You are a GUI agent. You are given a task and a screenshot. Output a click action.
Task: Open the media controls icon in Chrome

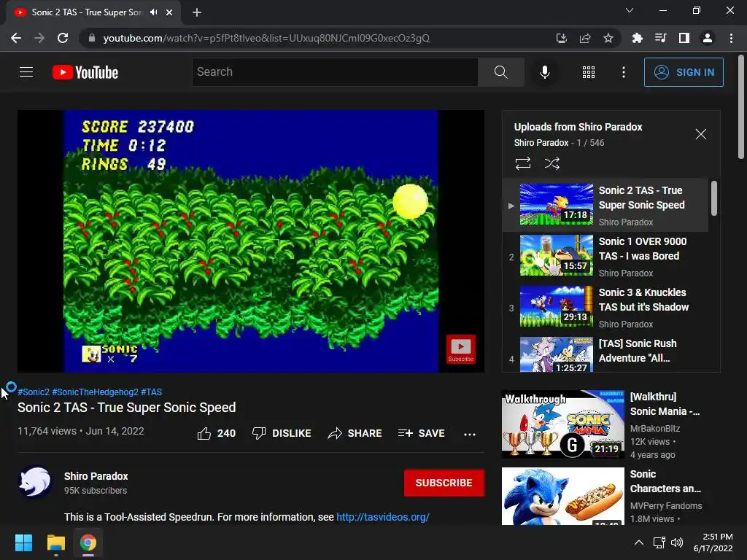coord(661,38)
